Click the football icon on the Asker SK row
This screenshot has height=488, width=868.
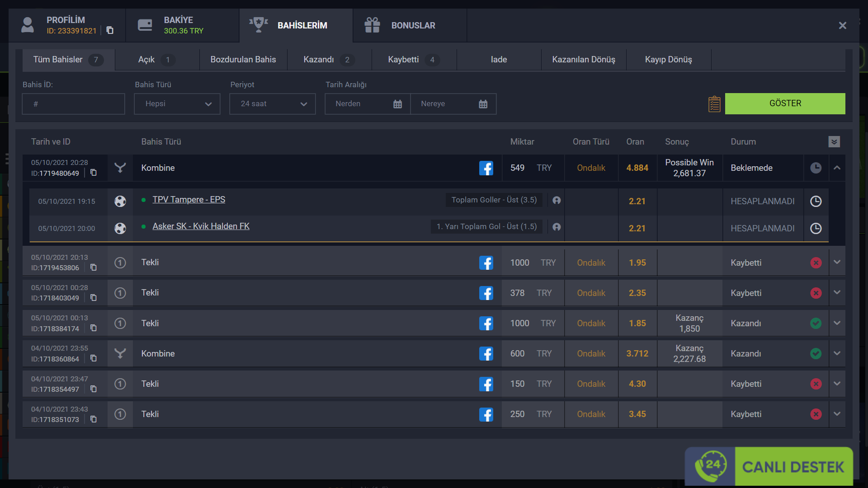tap(120, 228)
